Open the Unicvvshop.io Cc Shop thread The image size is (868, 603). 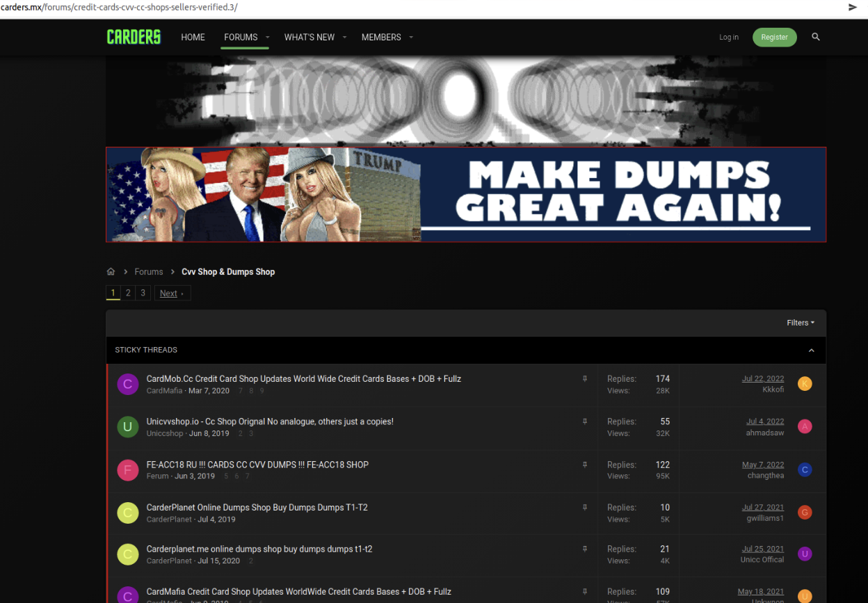(x=270, y=421)
